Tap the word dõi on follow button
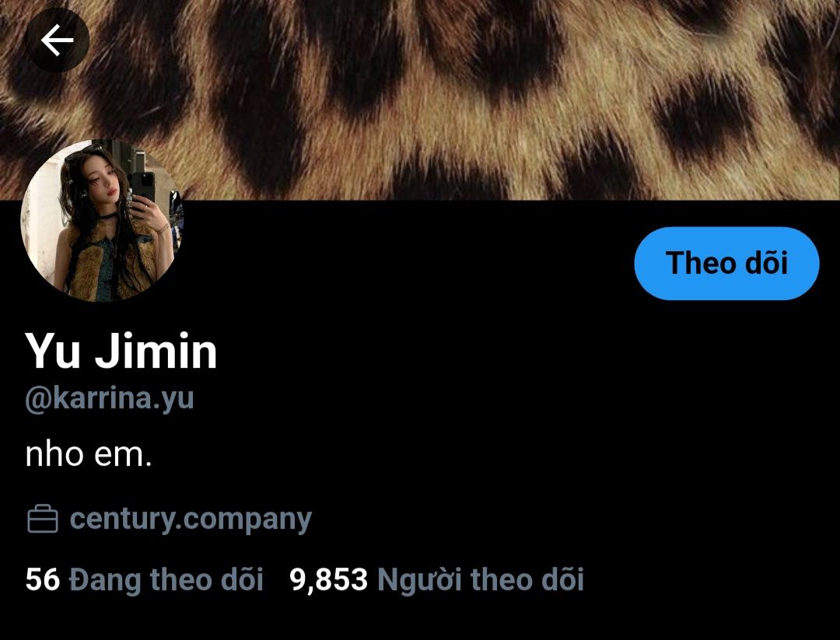840x640 pixels. 767,262
